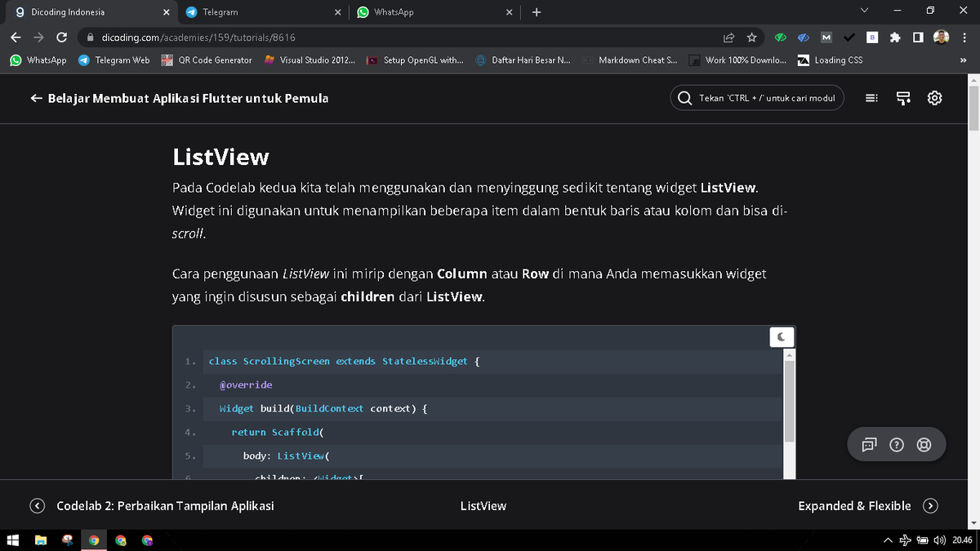Reload the current page
Viewport: 980px width, 551px height.
(61, 38)
